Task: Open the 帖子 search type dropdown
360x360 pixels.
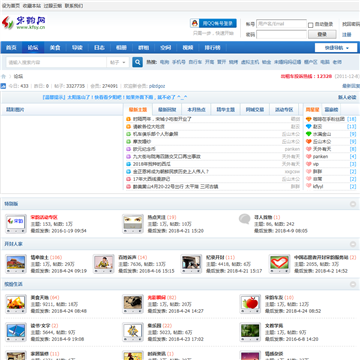Action: coord(118,62)
